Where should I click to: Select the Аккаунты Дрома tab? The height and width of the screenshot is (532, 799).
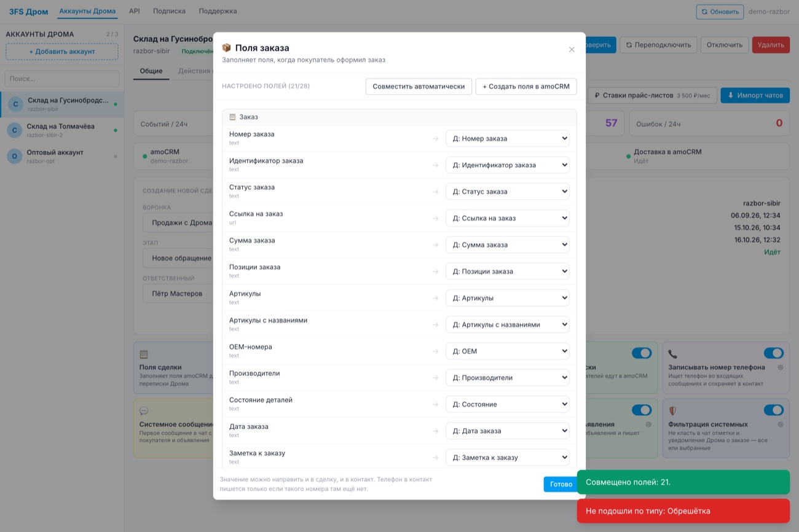click(x=87, y=11)
